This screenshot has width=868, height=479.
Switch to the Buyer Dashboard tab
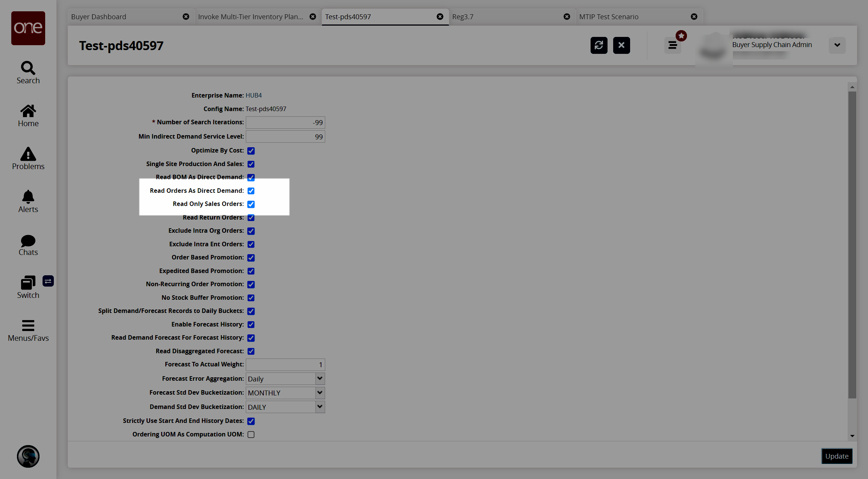(x=124, y=17)
